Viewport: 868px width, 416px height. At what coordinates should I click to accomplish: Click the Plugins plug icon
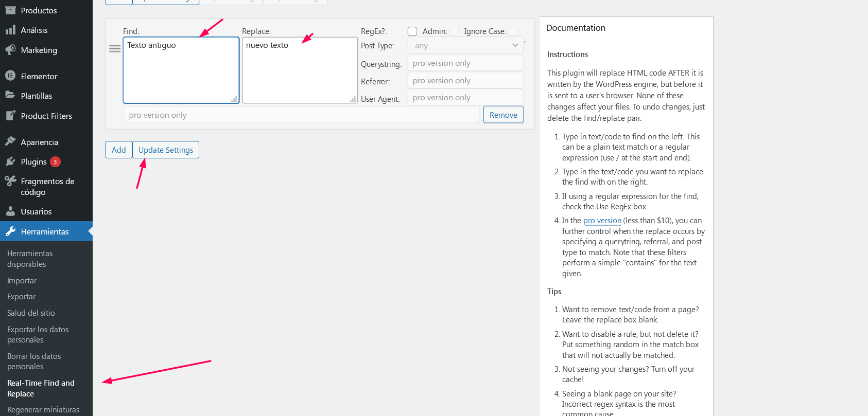pos(10,161)
